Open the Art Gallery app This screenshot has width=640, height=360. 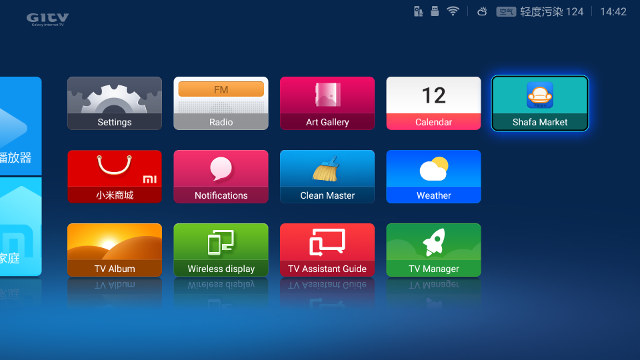(327, 103)
